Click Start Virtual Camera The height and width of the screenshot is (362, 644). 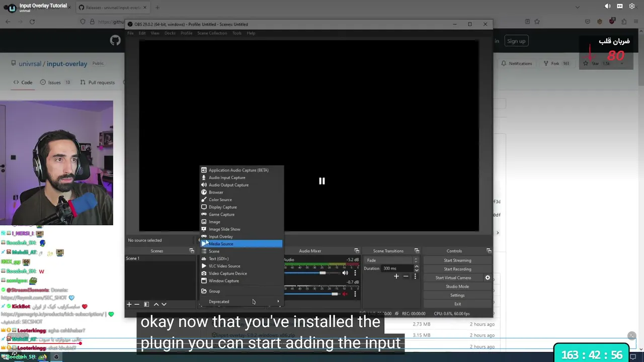[453, 278]
